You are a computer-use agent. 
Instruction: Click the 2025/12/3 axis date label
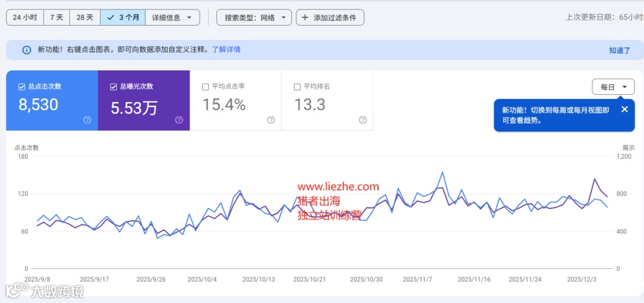click(x=581, y=279)
